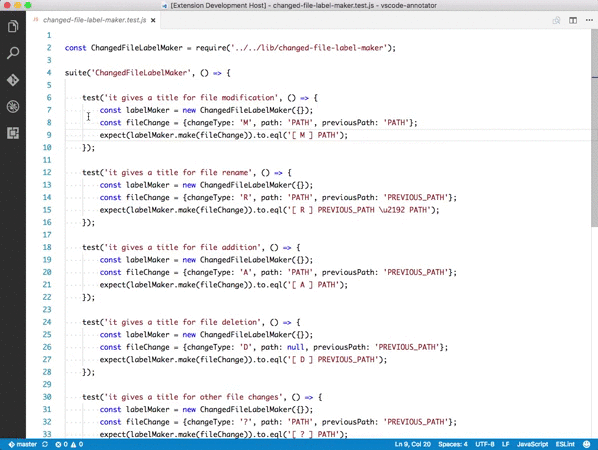The width and height of the screenshot is (598, 450).
Task: Open the Explorer view in activity bar
Action: click(13, 26)
